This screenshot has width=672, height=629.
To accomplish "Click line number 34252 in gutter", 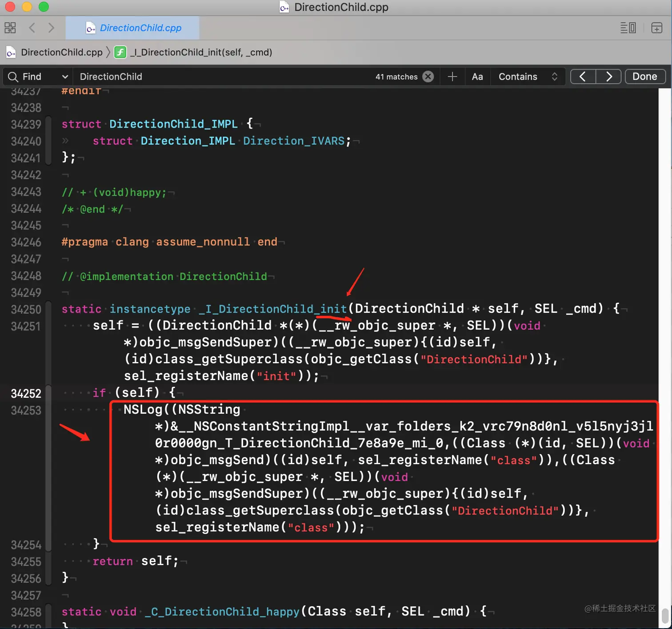I will coord(26,393).
